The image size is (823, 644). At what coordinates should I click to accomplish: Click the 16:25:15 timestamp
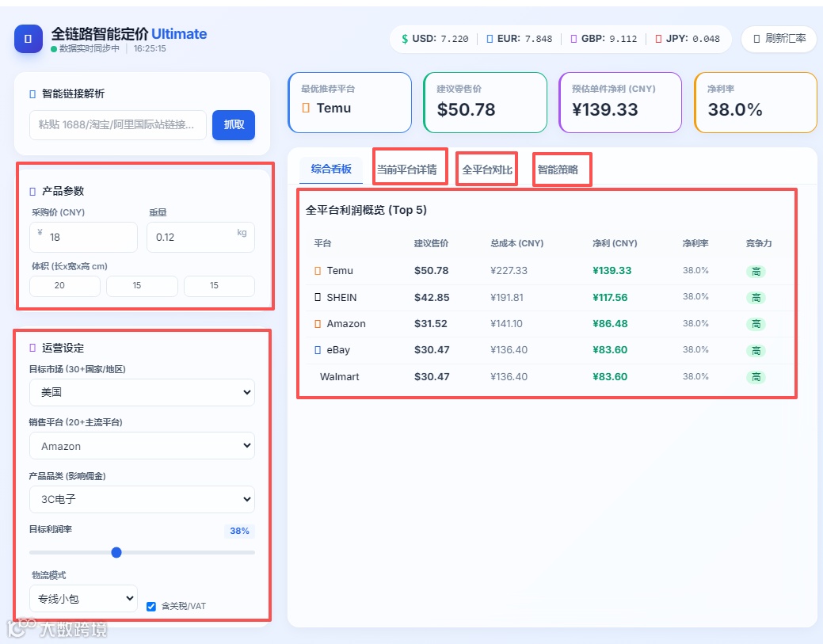click(150, 49)
